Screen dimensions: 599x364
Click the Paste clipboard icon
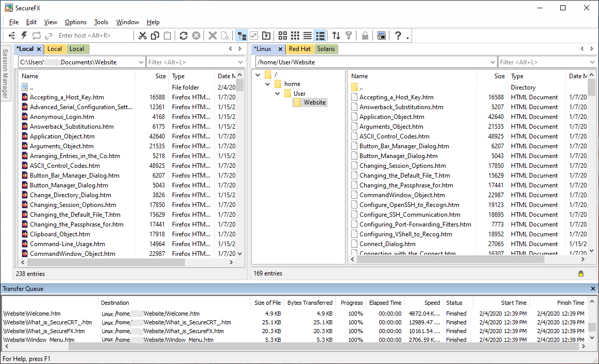coord(167,36)
